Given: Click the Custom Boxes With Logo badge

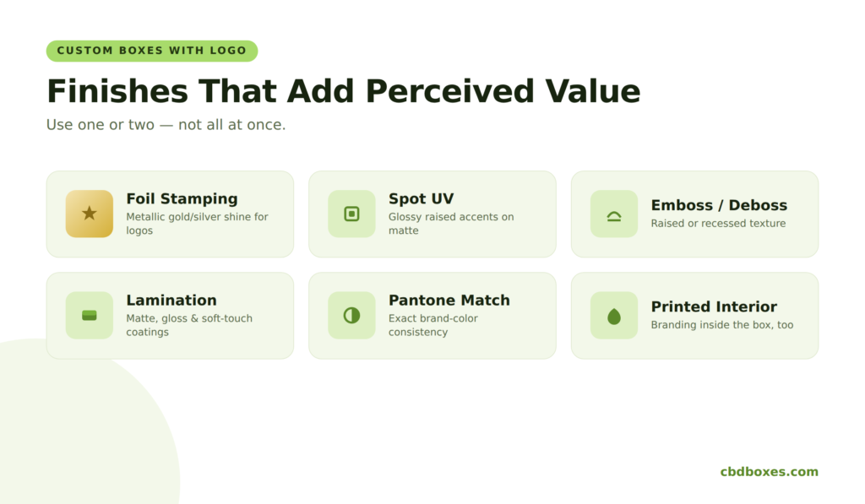Looking at the screenshot, I should pyautogui.click(x=152, y=51).
